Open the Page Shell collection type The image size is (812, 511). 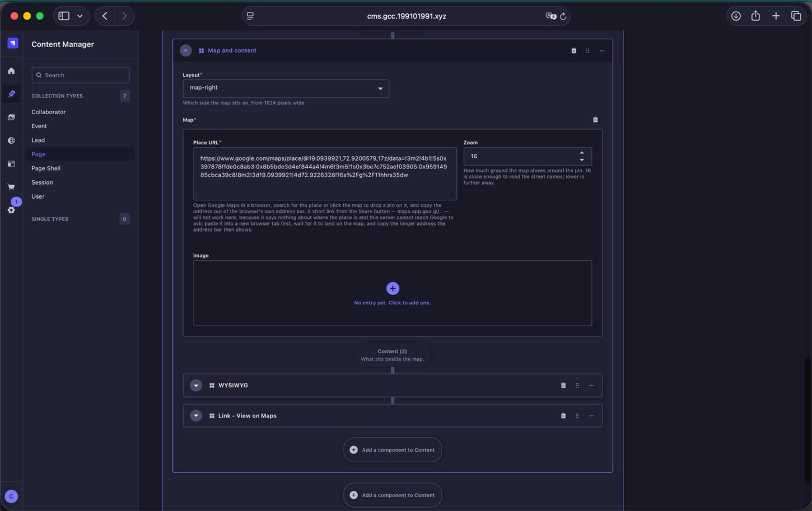[x=46, y=168]
